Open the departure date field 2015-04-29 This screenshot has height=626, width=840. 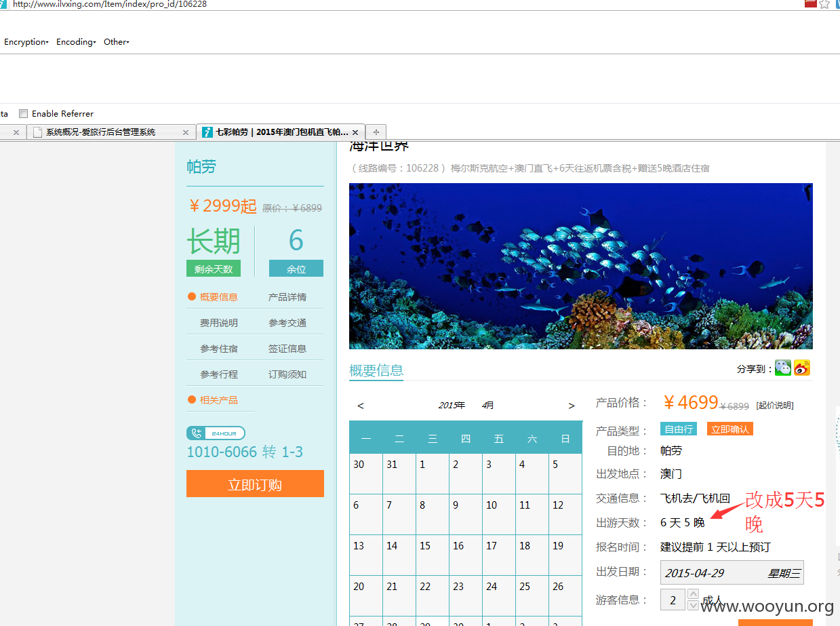(x=732, y=572)
